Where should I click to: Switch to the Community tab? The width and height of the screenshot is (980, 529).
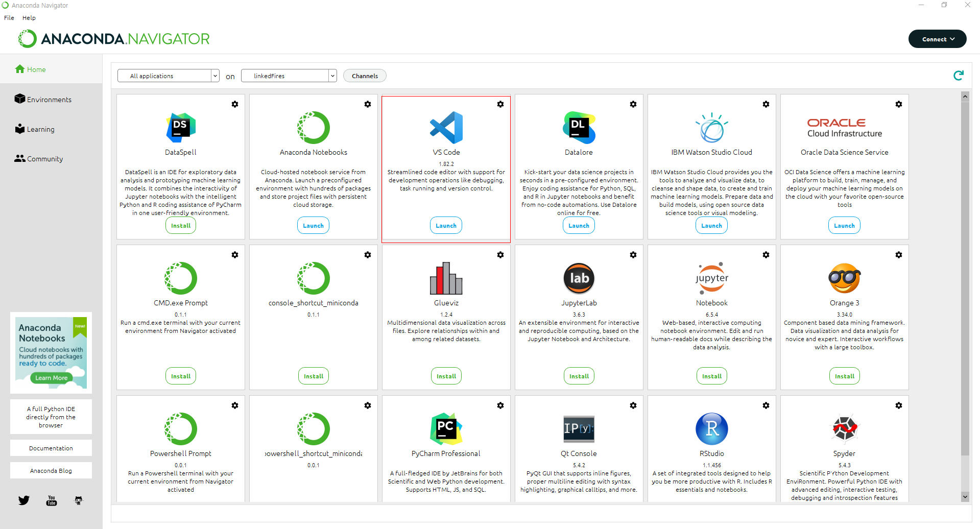coord(51,158)
